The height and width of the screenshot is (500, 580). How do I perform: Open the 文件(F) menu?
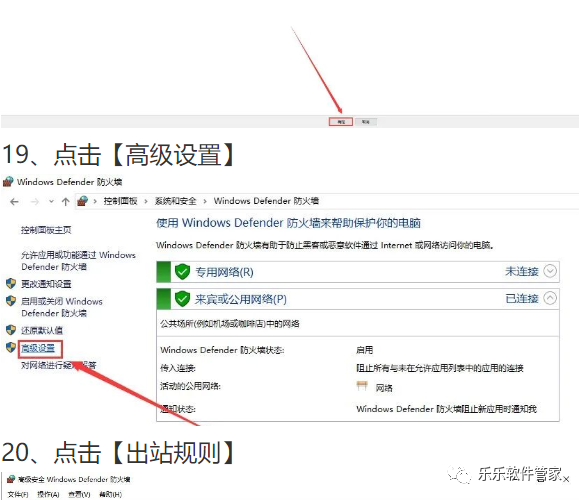click(x=18, y=494)
